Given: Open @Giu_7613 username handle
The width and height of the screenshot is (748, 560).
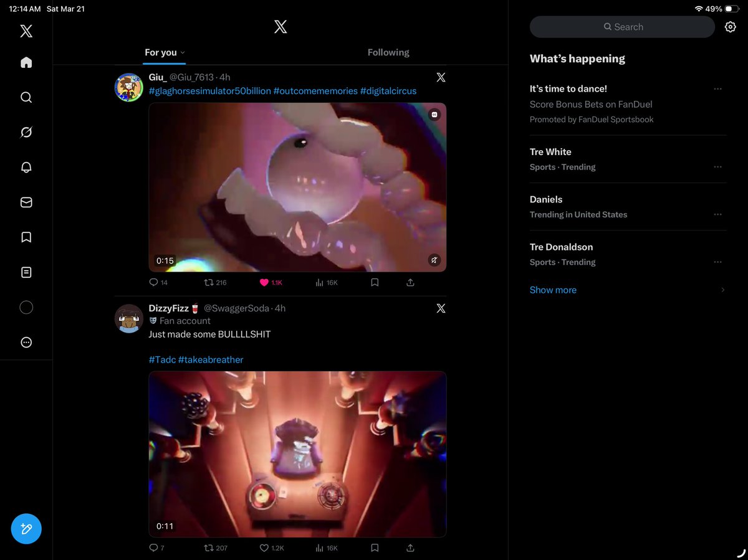Looking at the screenshot, I should click(x=192, y=77).
